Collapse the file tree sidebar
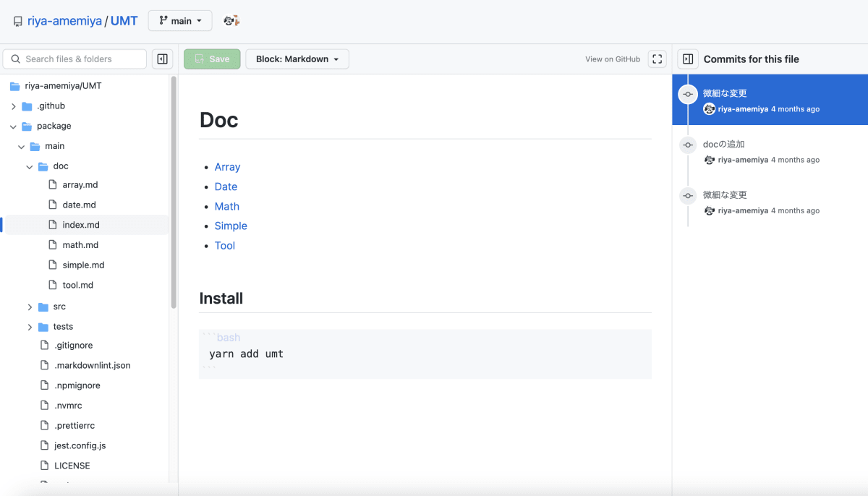 tap(163, 59)
